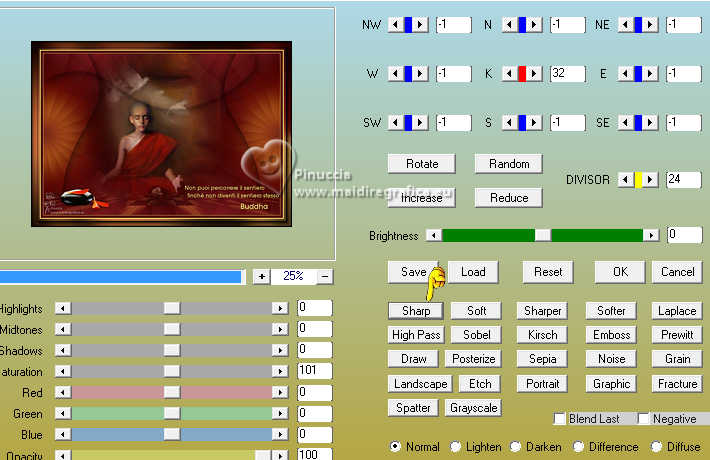Apply the High Pass preset
The image size is (710, 460).
416,335
